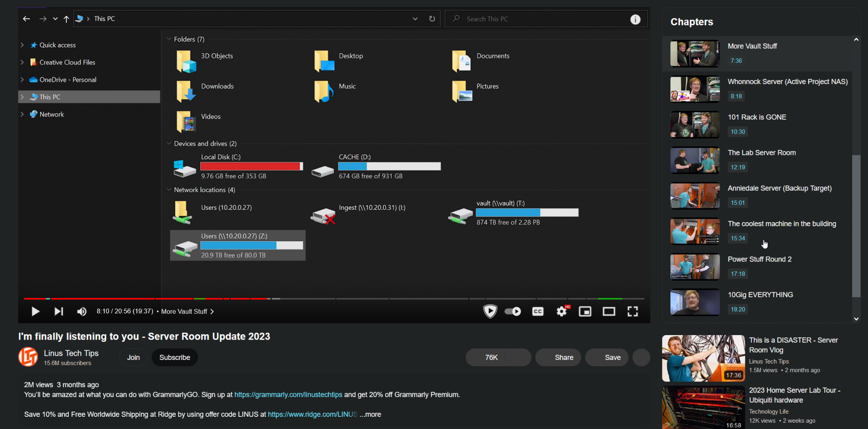Subscribe to Linus Tech Tips
The image size is (868, 429).
pyautogui.click(x=175, y=357)
